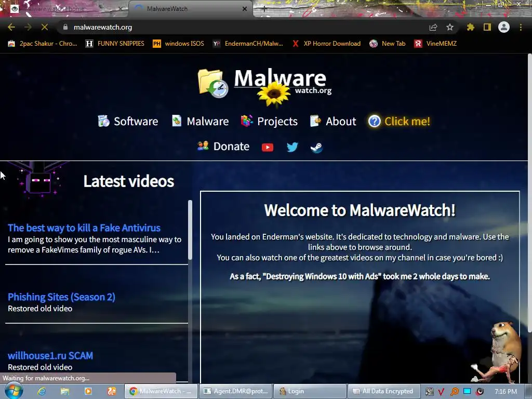Open the About menu item
The height and width of the screenshot is (399, 532).
point(333,121)
